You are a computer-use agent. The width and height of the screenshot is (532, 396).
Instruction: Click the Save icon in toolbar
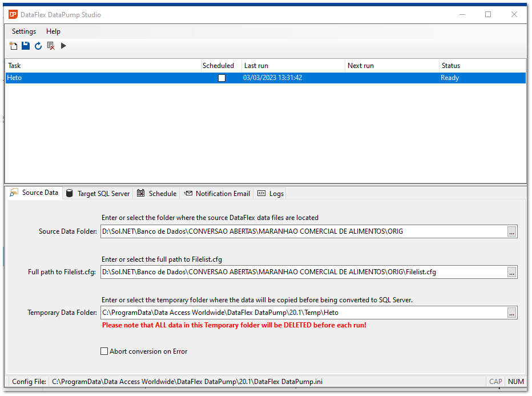point(26,46)
